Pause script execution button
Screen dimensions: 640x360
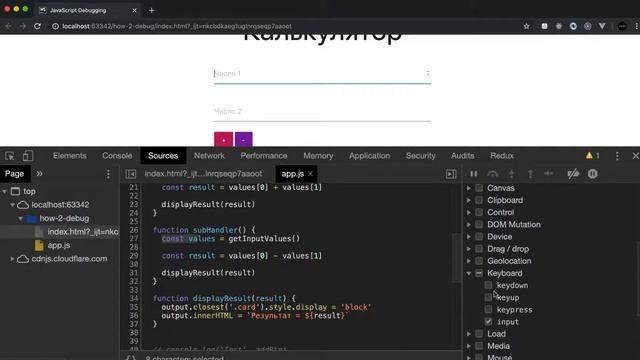[x=473, y=174]
